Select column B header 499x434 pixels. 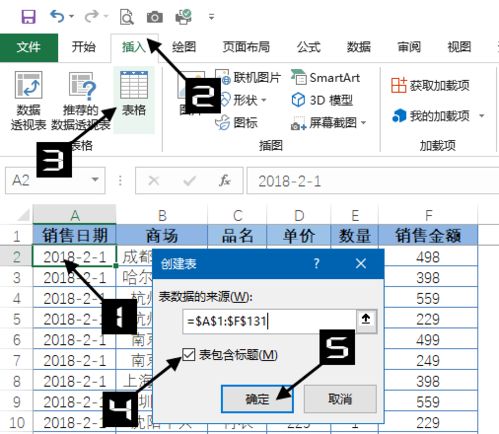click(162, 215)
